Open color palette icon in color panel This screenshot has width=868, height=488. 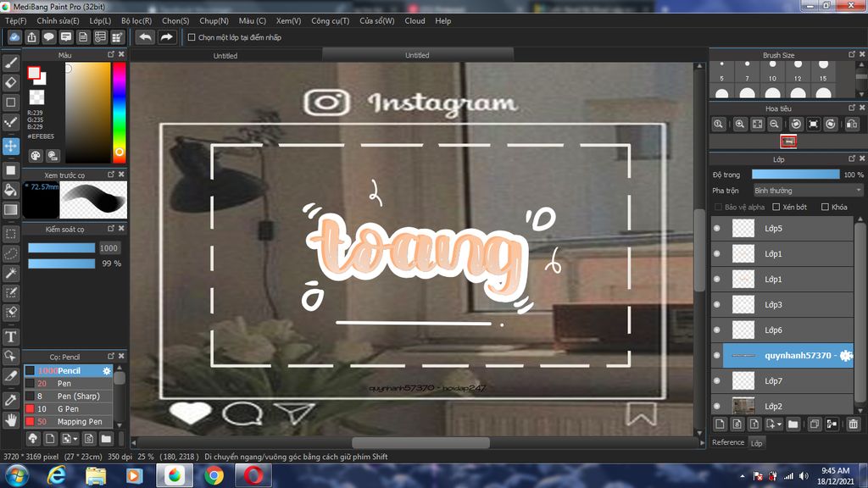pos(36,156)
